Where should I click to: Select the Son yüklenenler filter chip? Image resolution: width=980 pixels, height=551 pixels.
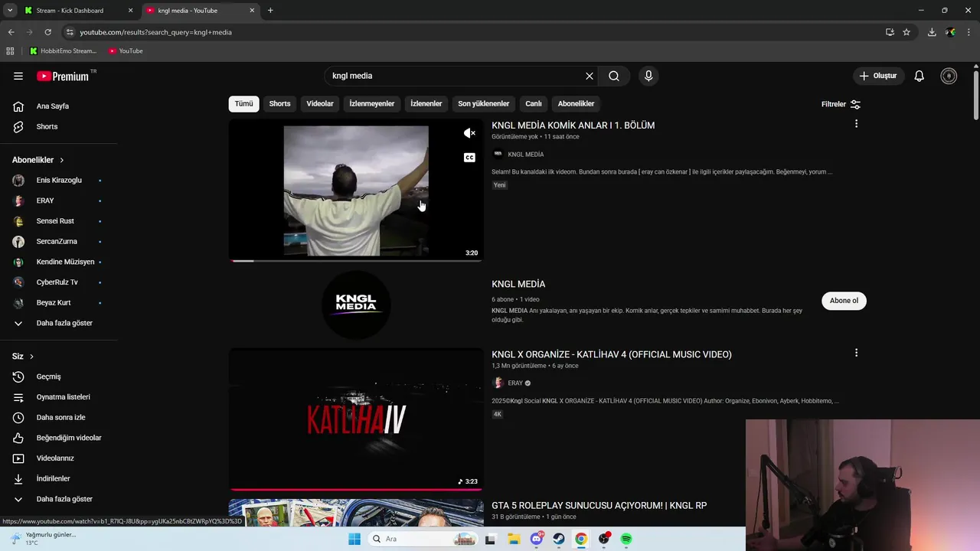click(484, 103)
